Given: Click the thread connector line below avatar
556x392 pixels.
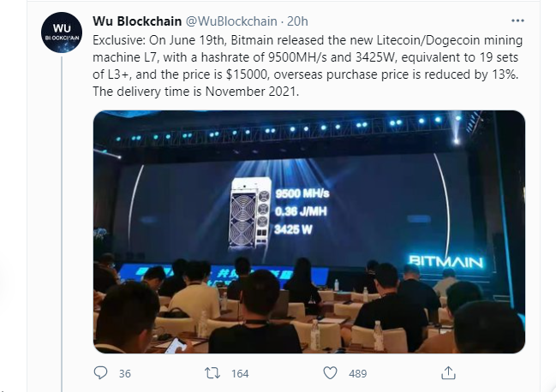Looking at the screenshot, I should 62,223.
